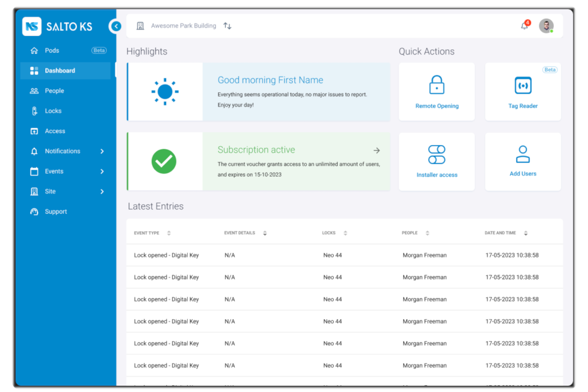Open the Support page link
This screenshot has height=392, width=588.
tap(56, 212)
